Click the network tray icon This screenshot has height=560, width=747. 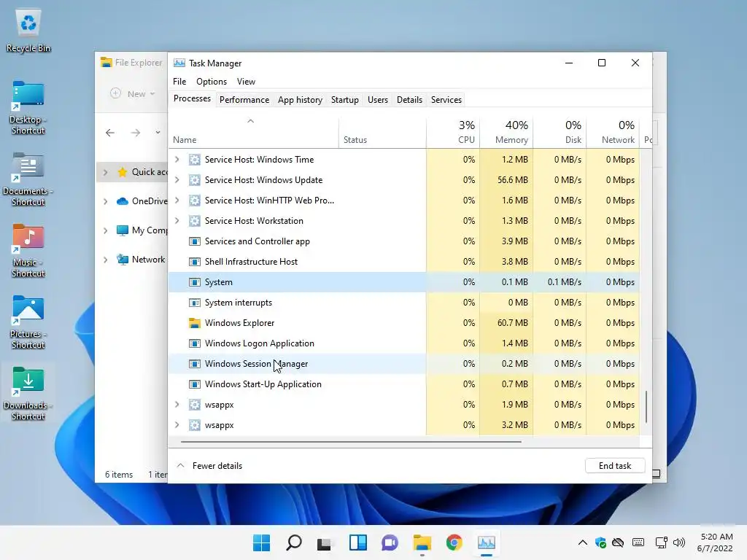(x=661, y=542)
